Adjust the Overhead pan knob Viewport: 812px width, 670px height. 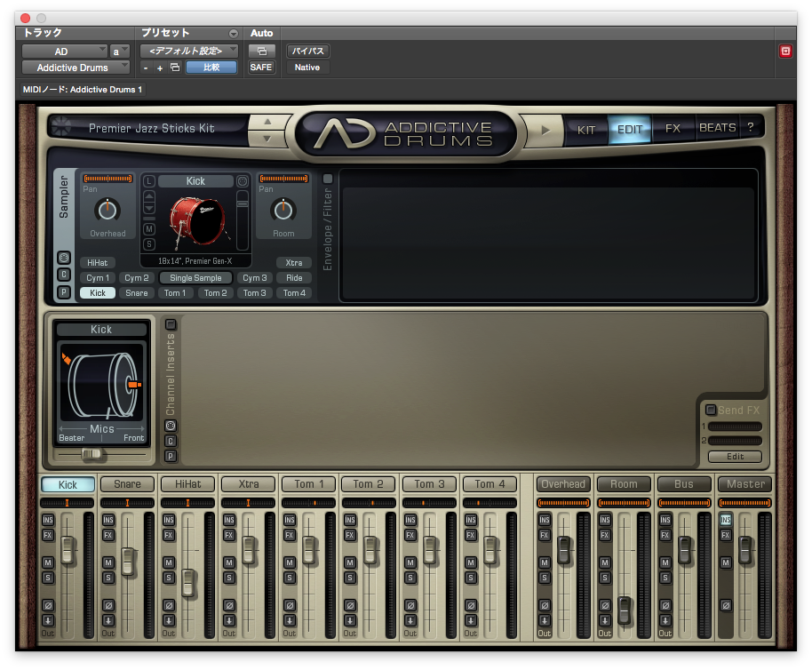point(107,210)
